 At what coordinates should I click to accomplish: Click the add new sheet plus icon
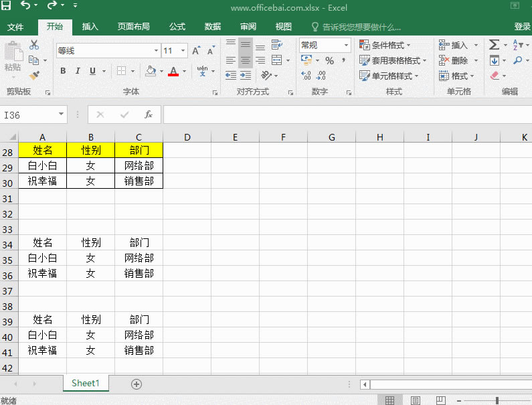click(x=137, y=384)
